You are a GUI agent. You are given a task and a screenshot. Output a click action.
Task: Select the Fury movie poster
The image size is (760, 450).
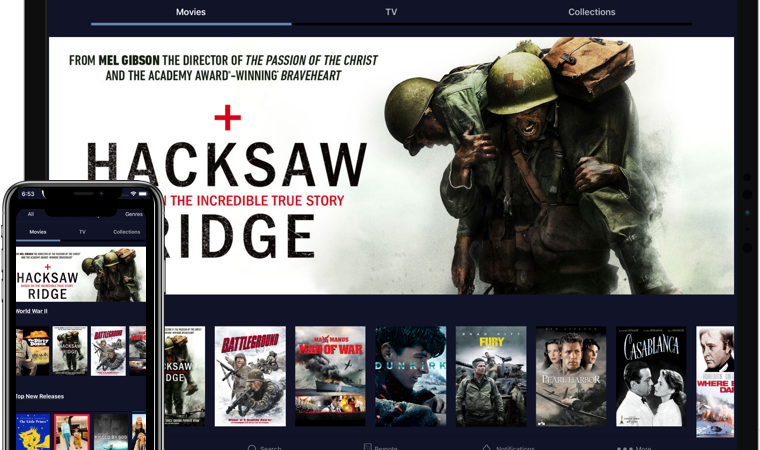[x=491, y=376]
